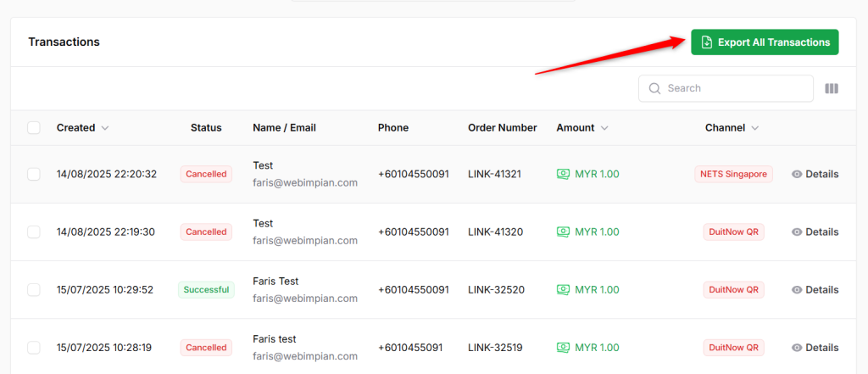Click the Created column header label
Viewport: 868px width, 374px height.
(x=75, y=127)
